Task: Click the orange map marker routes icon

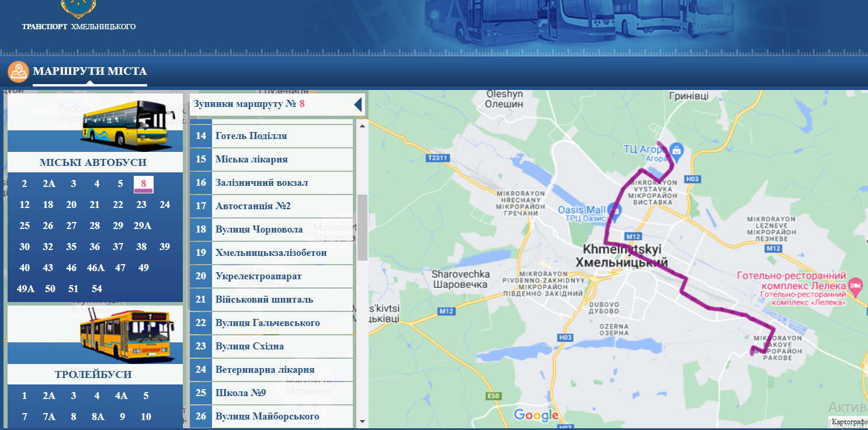Action: [18, 72]
